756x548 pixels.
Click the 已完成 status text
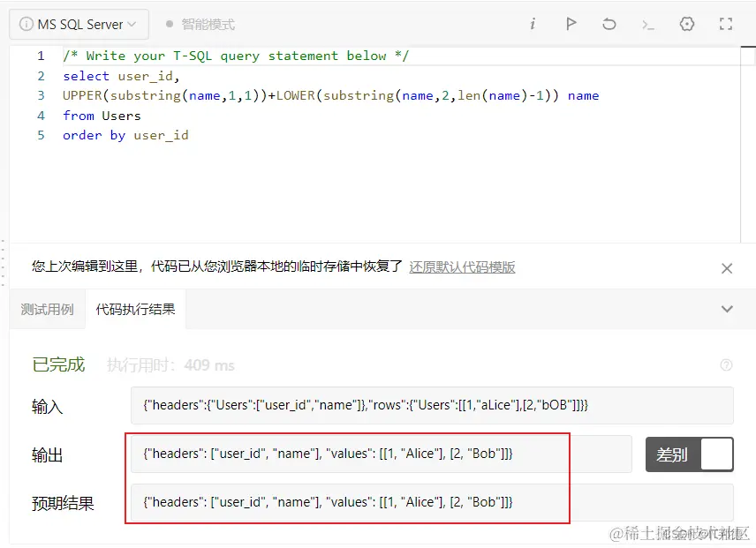(x=58, y=364)
